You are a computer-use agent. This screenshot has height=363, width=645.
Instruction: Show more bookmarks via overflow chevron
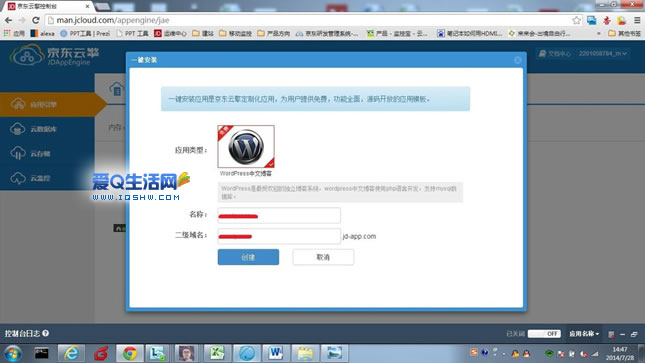pyautogui.click(x=599, y=33)
